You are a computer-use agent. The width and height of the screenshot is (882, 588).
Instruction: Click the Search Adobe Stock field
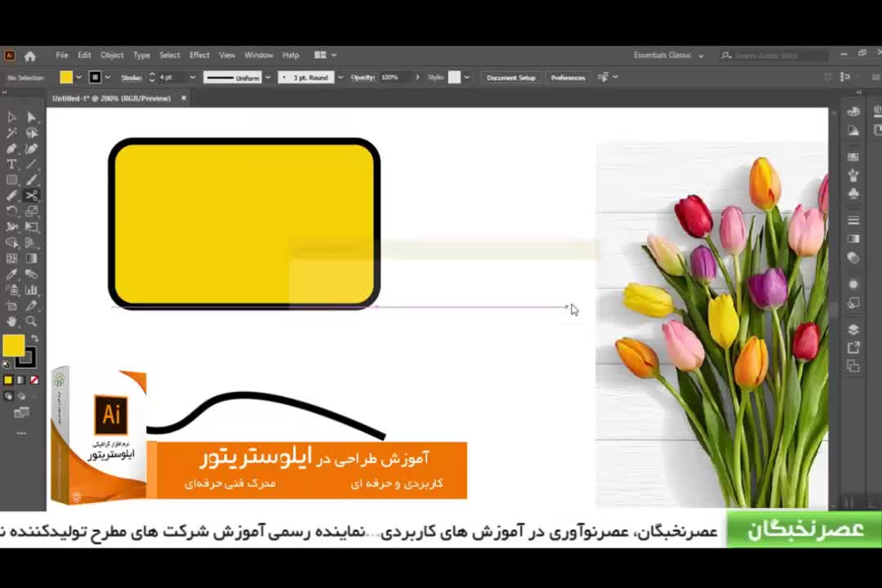coord(772,56)
